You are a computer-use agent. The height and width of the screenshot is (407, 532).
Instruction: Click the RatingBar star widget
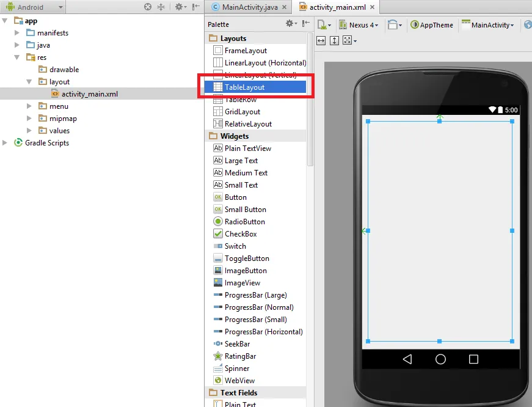pos(240,356)
